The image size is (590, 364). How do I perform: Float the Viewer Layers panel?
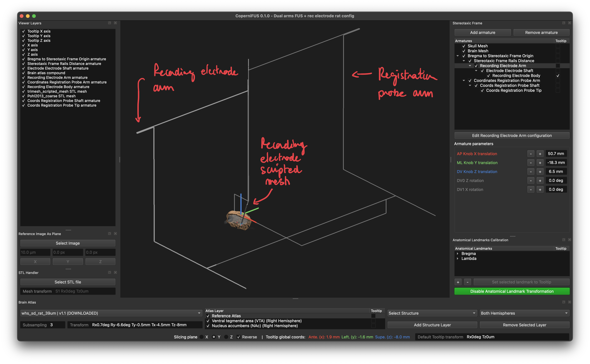click(x=110, y=23)
